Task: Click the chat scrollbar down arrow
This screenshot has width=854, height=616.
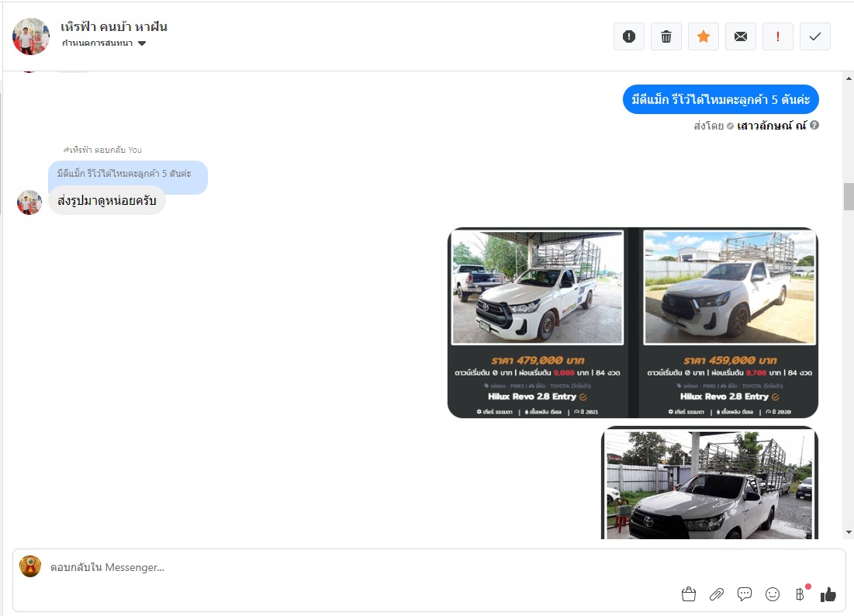Action: point(849,532)
